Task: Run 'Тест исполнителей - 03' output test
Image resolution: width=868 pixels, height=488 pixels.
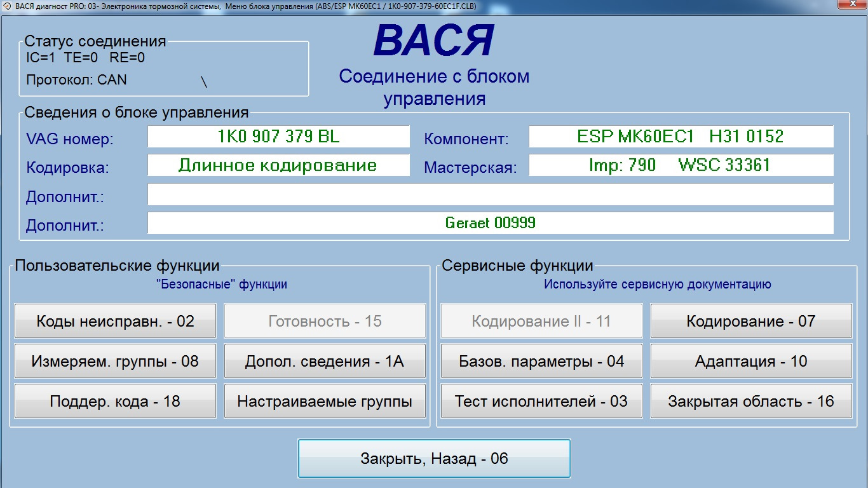Action: (x=541, y=401)
